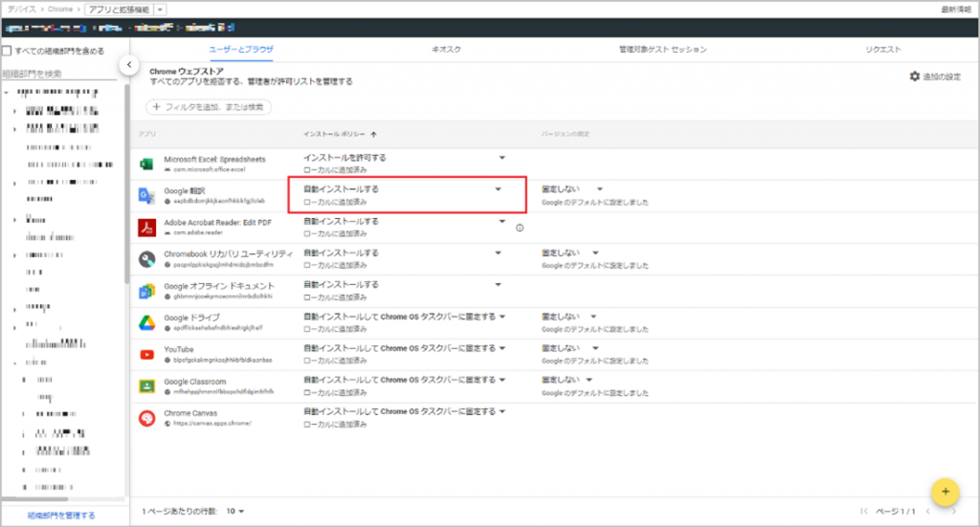Click the アプリ column header
The image size is (980, 527).
tap(146, 134)
